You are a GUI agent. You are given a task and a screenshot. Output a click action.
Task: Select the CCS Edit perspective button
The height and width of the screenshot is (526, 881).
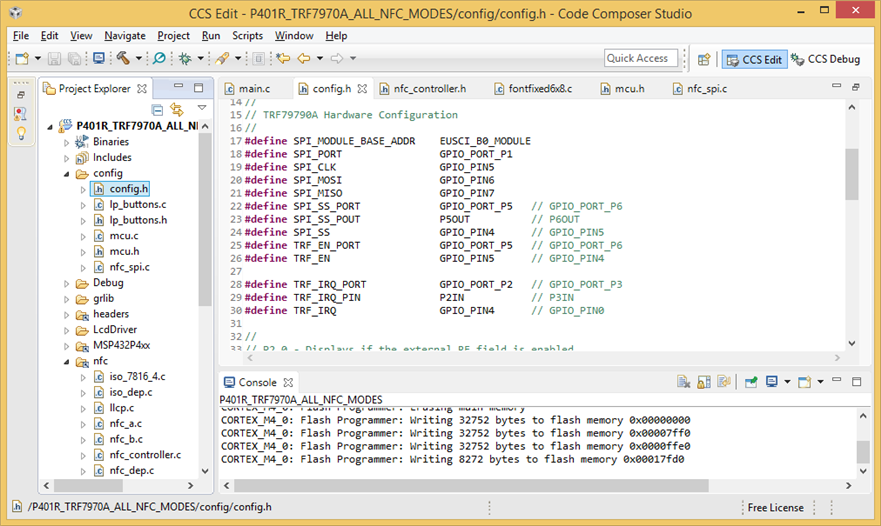pyautogui.click(x=753, y=59)
